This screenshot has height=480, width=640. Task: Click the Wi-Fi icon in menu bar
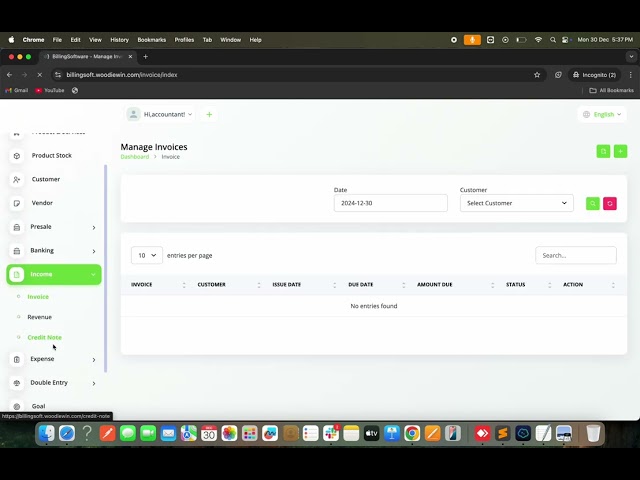pyautogui.click(x=538, y=40)
